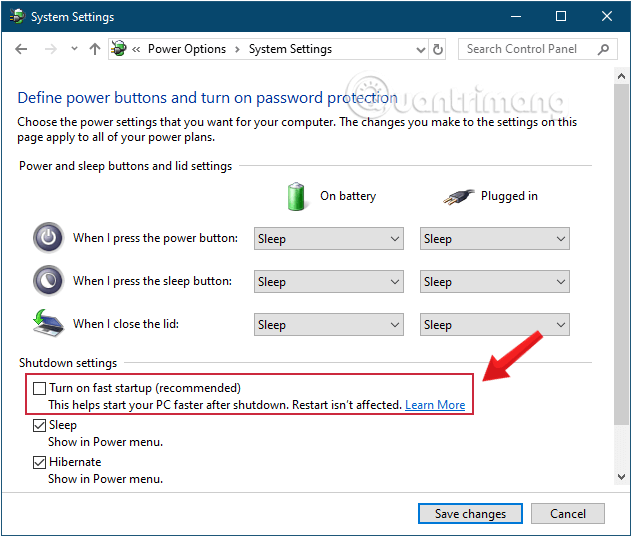632x537 pixels.
Task: Open the Learn More link
Action: tap(435, 405)
